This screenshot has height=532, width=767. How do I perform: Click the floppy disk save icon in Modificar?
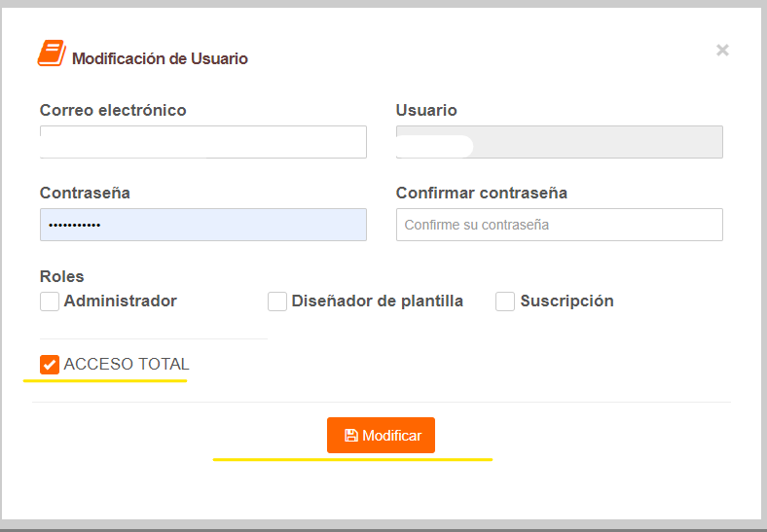(x=351, y=436)
